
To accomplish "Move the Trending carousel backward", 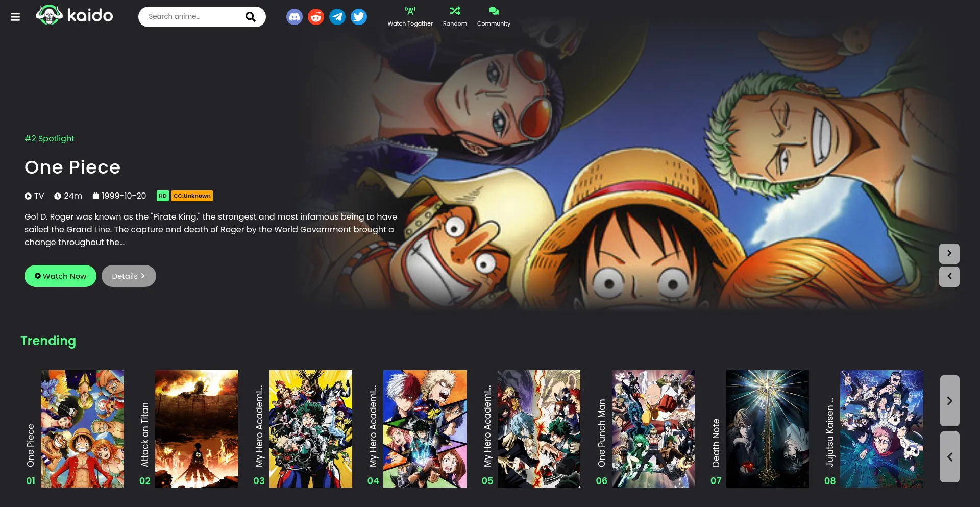I will point(950,457).
